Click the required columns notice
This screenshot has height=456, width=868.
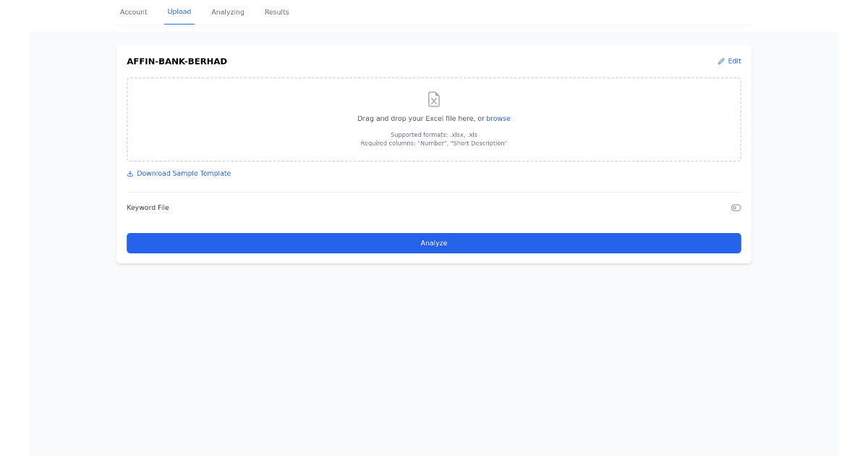[434, 143]
